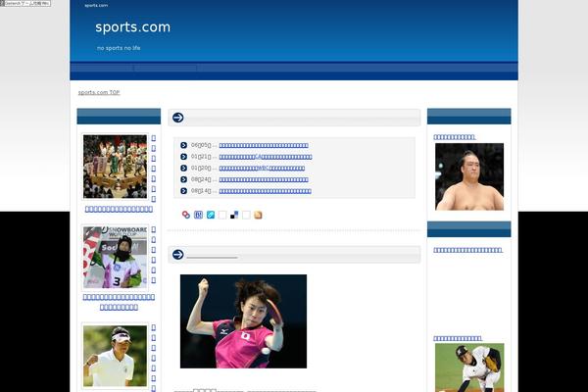This screenshot has height=392, width=588.
Task: Click the blank bookmark icon before the orange one
Action: (x=246, y=215)
